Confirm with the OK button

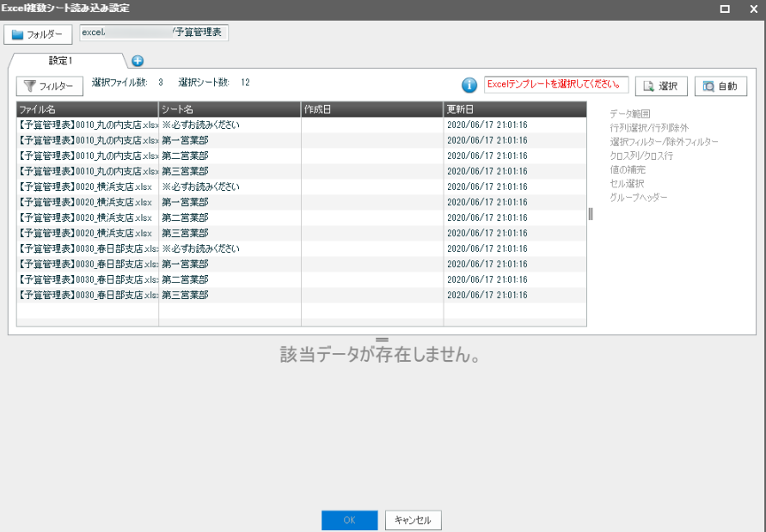coord(349,520)
